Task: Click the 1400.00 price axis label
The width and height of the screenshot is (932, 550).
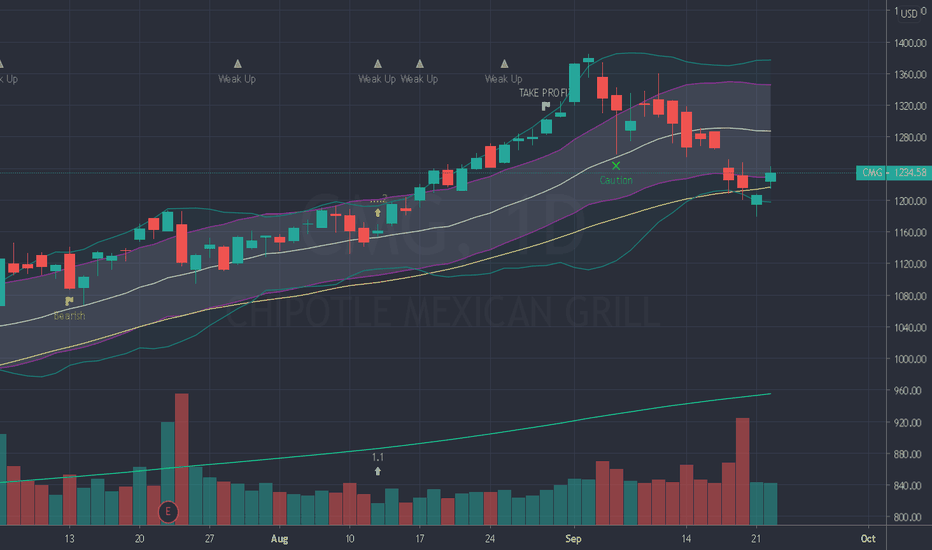Action: tap(910, 43)
